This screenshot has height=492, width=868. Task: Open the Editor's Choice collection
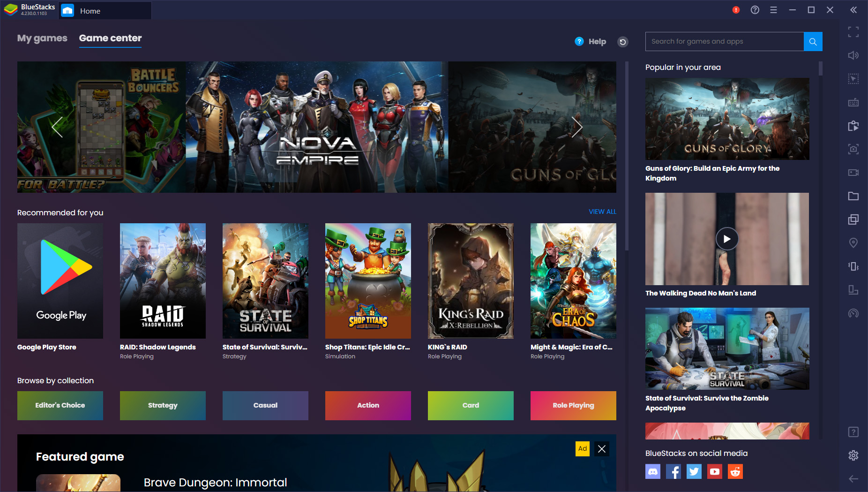(60, 405)
